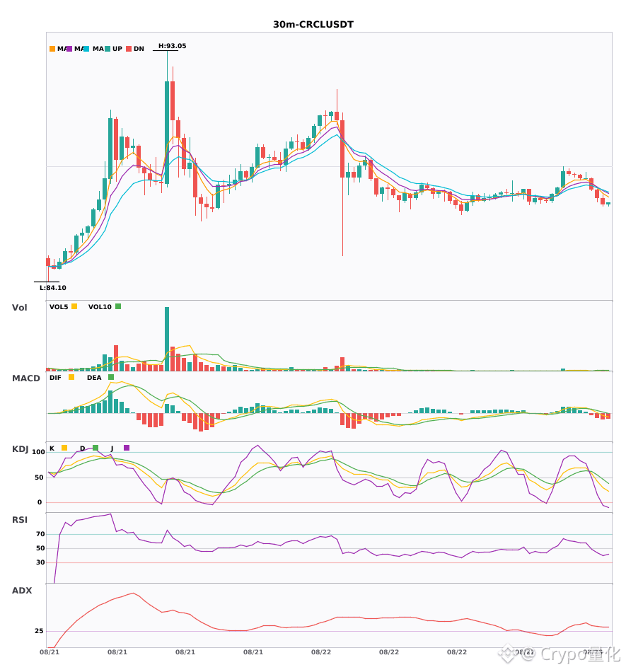Click the DEA legend text
This screenshot has width=626, height=672.
point(94,378)
